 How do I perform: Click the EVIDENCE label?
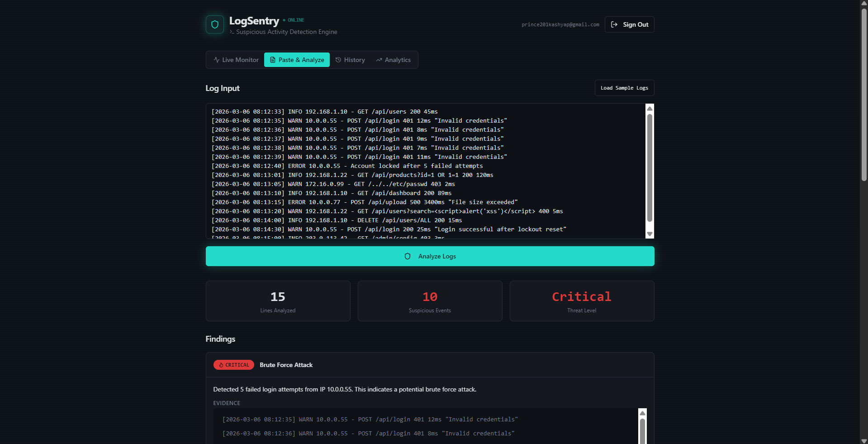click(227, 403)
